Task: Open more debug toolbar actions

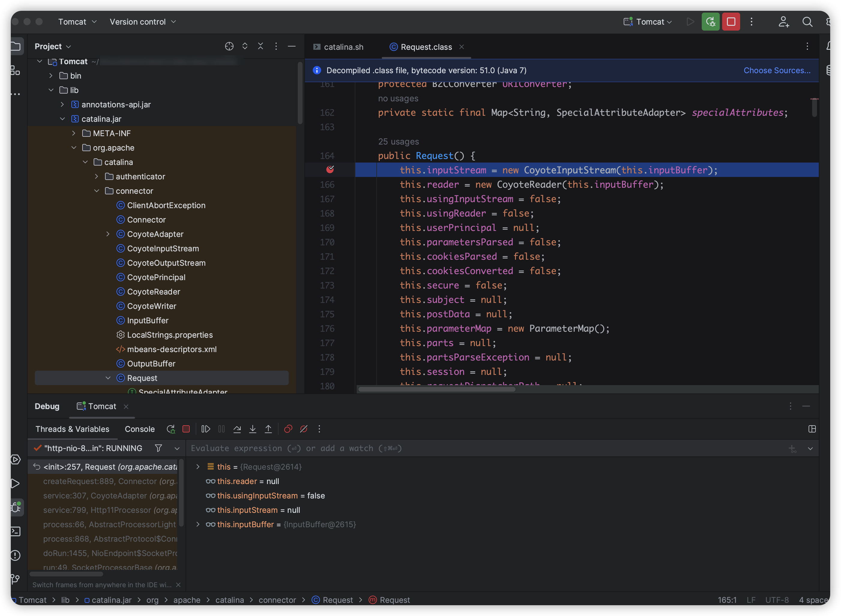Action: pos(319,429)
